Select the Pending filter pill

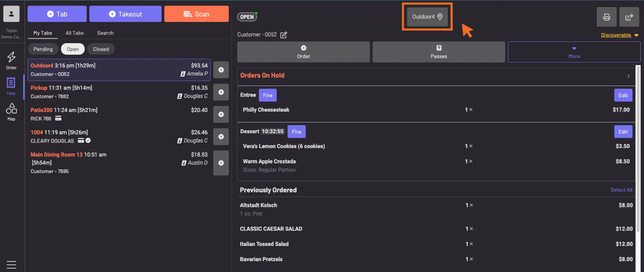43,49
